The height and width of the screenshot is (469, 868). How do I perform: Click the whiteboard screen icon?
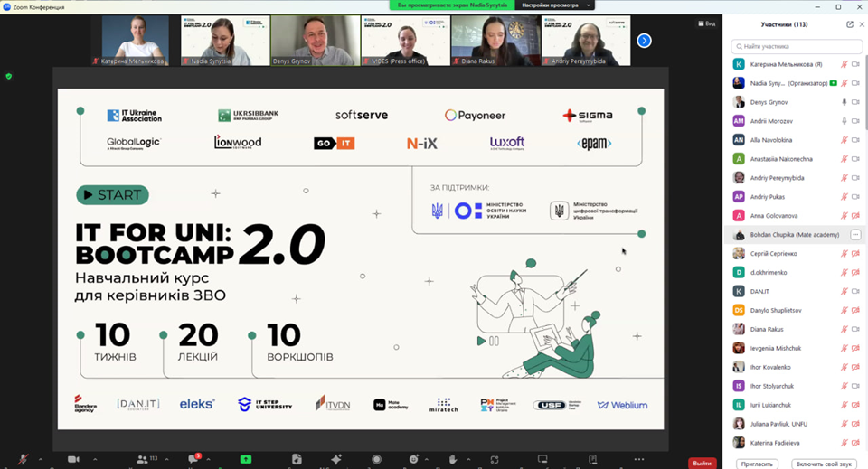[542, 459]
